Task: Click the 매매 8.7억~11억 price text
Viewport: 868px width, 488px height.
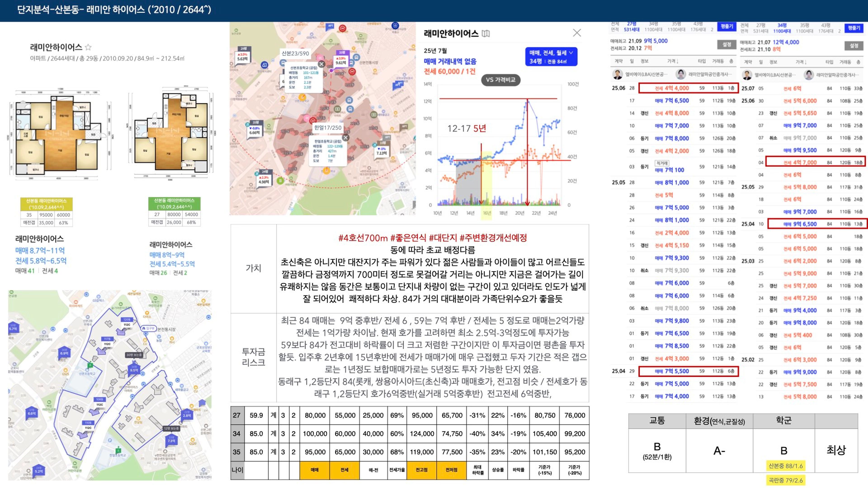Action: coord(40,250)
